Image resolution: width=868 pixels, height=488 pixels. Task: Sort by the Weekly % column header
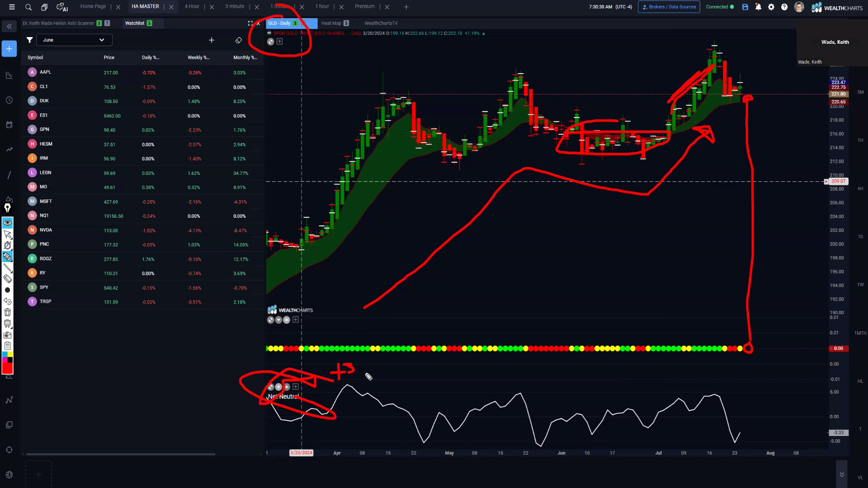198,57
